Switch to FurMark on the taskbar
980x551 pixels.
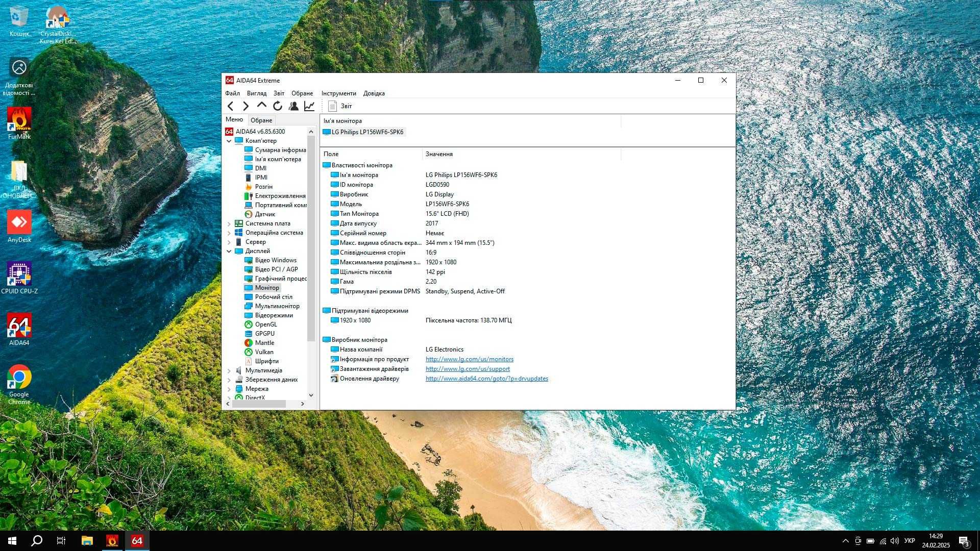[112, 541]
